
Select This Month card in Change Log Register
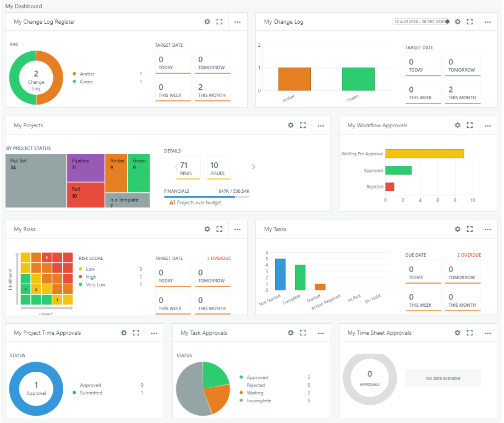(212, 89)
